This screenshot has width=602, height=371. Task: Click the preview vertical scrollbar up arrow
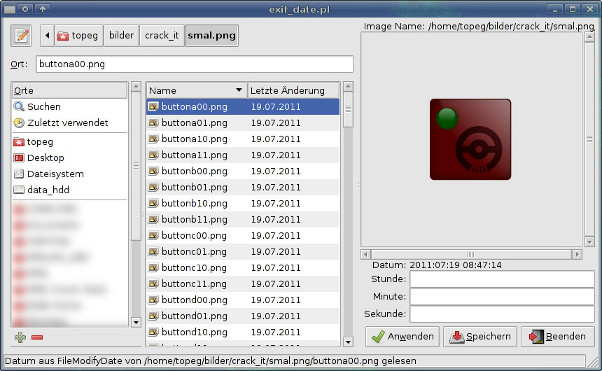[x=589, y=37]
